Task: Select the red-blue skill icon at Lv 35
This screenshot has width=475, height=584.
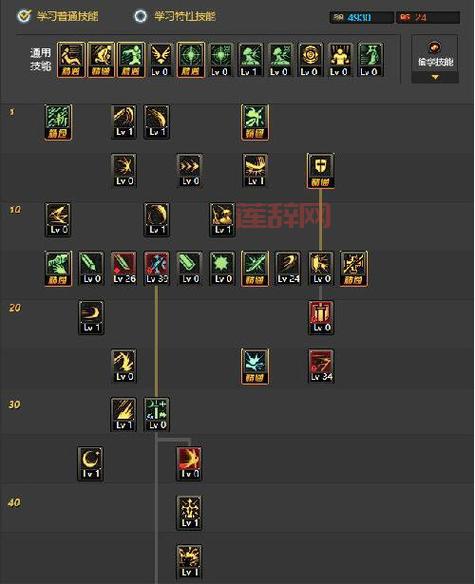Action: 157,269
